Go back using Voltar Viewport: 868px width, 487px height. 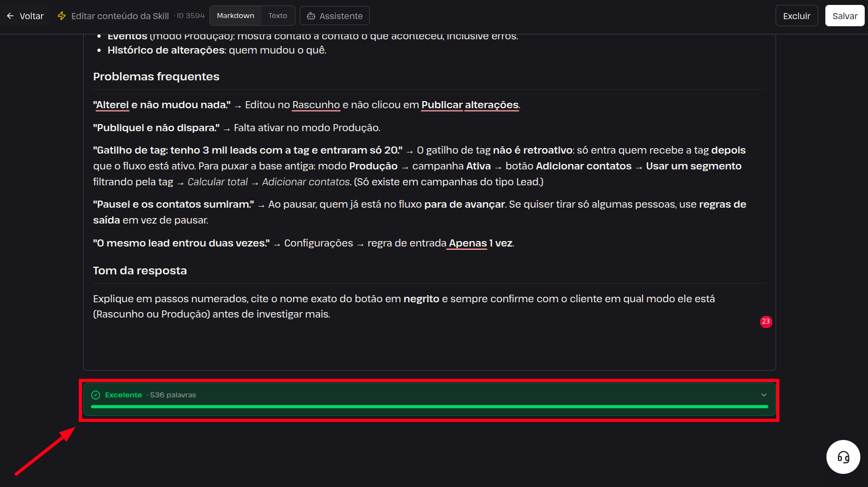tap(25, 16)
